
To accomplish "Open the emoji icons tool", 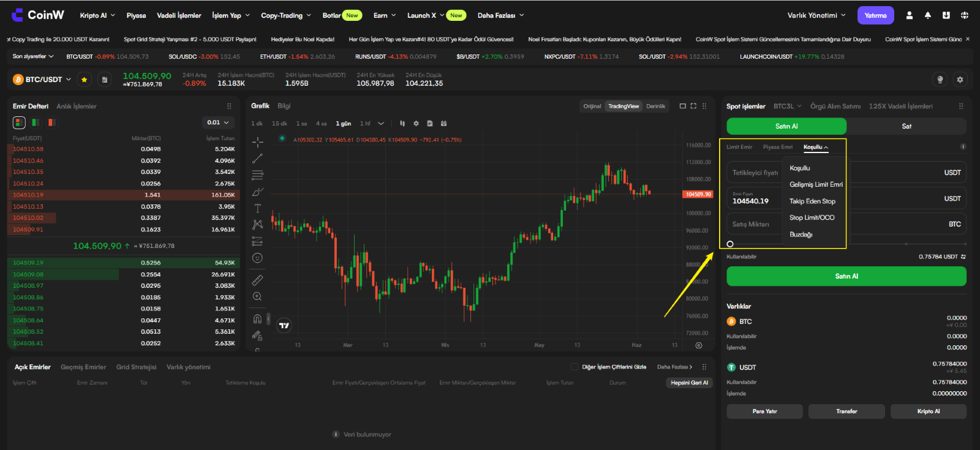I will (257, 258).
